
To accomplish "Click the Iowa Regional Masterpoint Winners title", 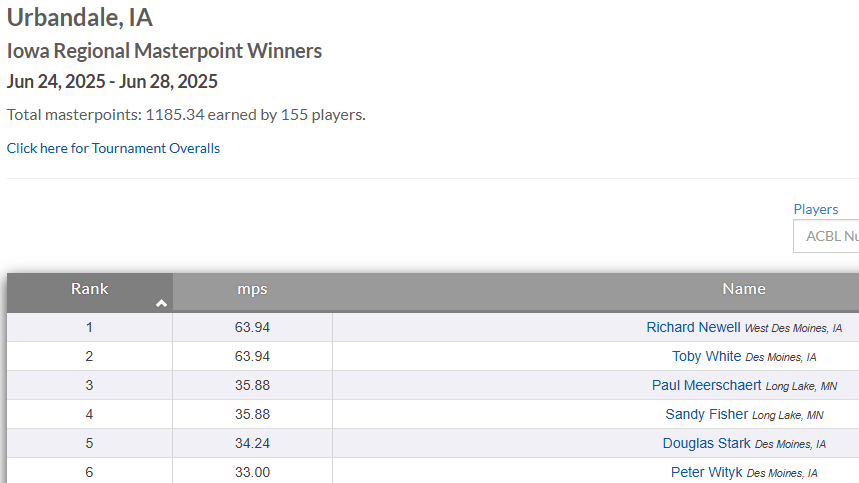I will [164, 51].
